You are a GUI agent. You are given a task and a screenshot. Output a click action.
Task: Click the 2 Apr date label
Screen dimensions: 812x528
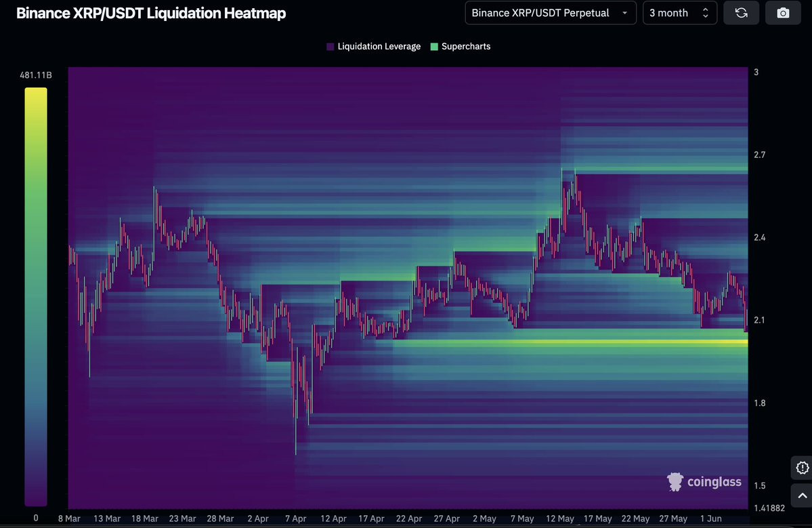coord(258,519)
